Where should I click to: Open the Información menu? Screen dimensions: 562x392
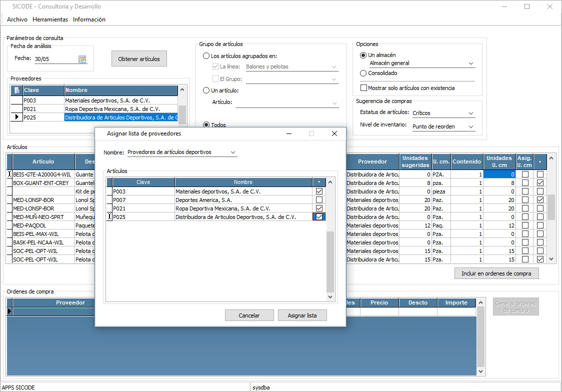[89, 19]
